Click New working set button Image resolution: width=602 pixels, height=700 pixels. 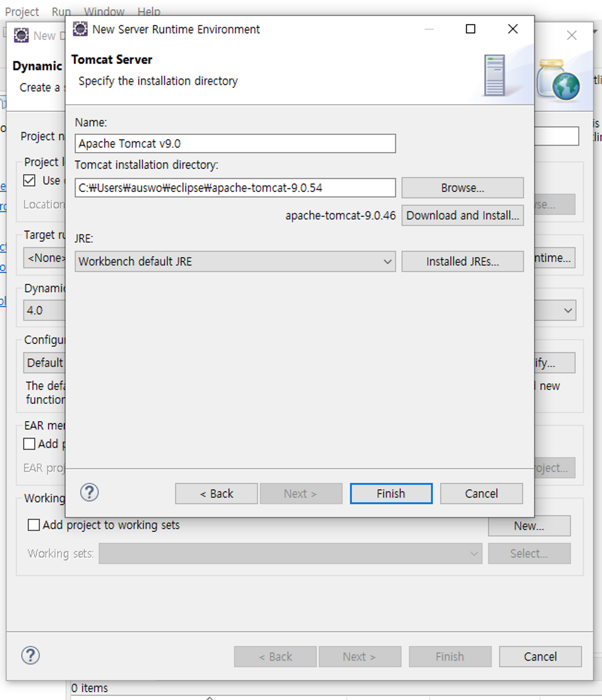(x=529, y=526)
